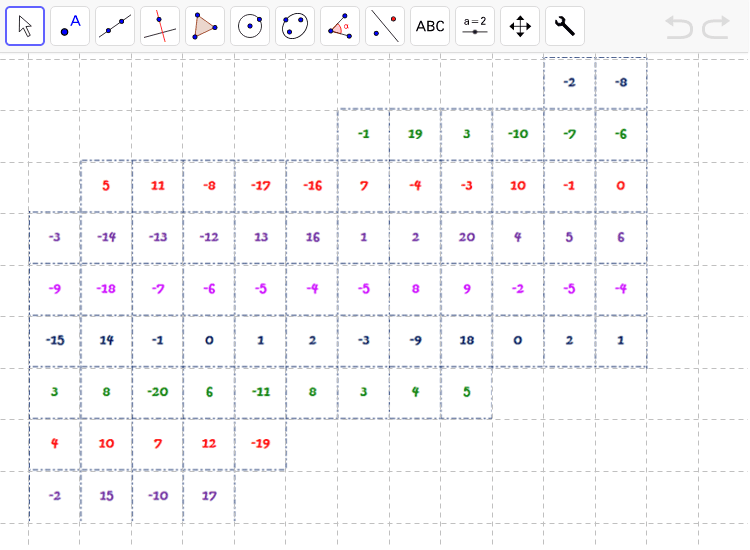Viewport: 750px width, 550px height.
Task: Select the dark blue number 14
Action: pyautogui.click(x=106, y=341)
